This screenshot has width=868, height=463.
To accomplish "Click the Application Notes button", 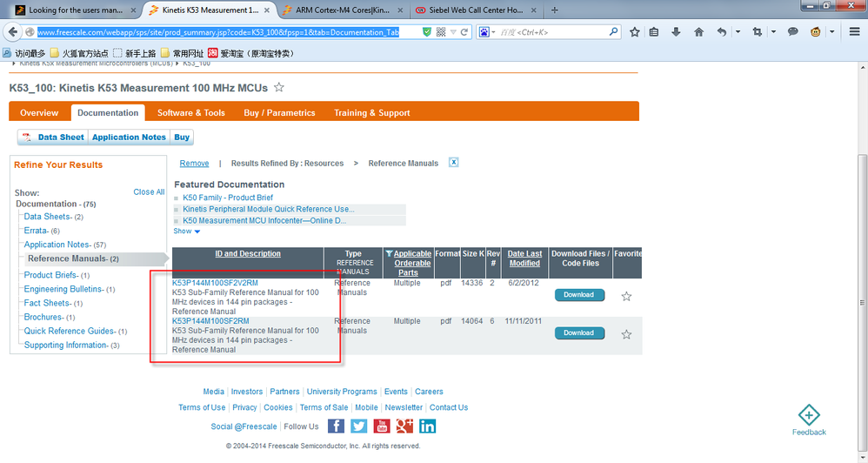I will (x=129, y=138).
